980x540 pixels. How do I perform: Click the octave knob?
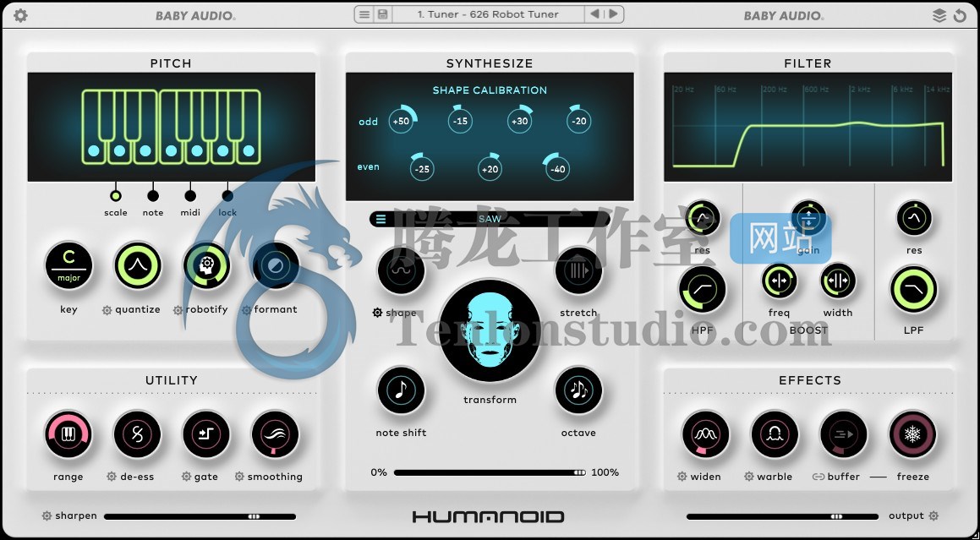coord(578,390)
